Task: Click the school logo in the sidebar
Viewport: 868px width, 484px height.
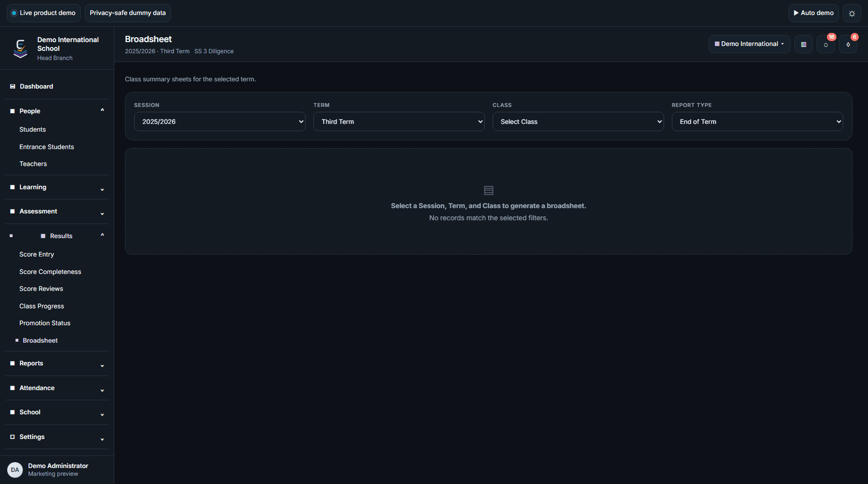Action: (x=20, y=48)
